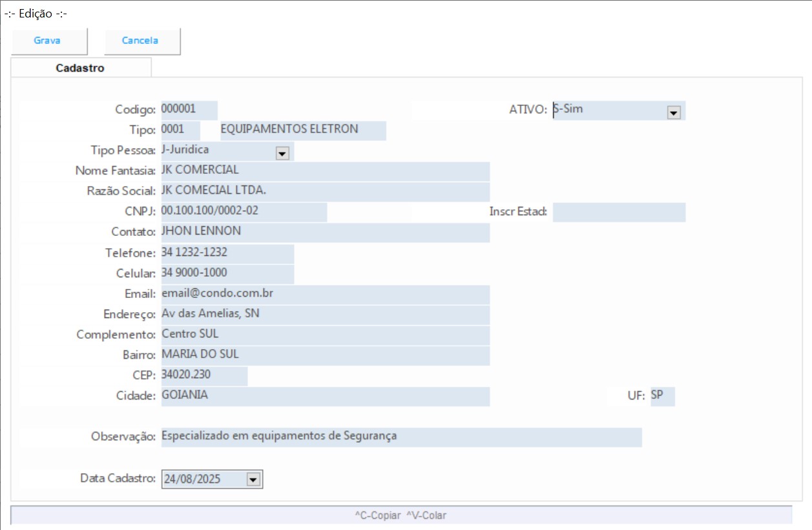The image size is (812, 530).
Task: Click the Nome Fantasia input field
Action: point(324,171)
